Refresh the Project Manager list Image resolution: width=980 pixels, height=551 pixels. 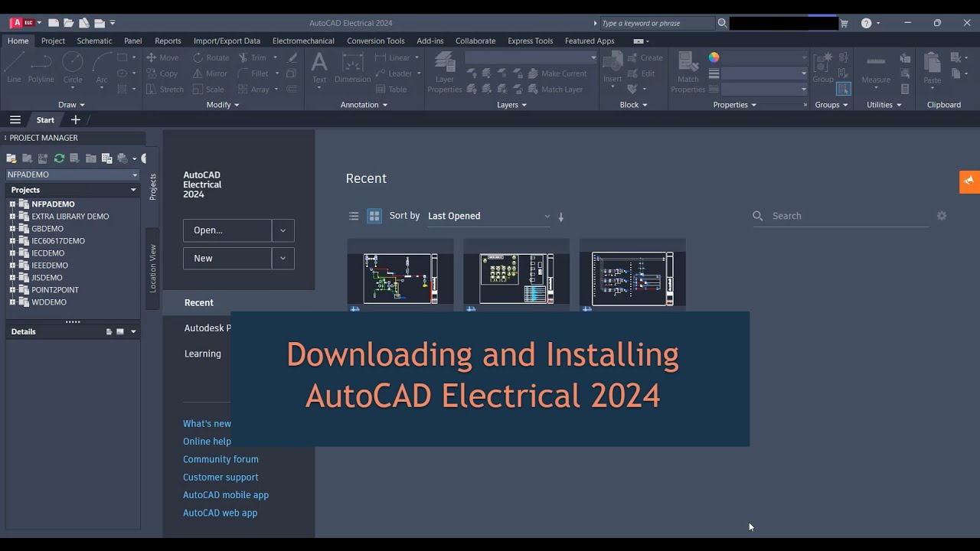59,158
